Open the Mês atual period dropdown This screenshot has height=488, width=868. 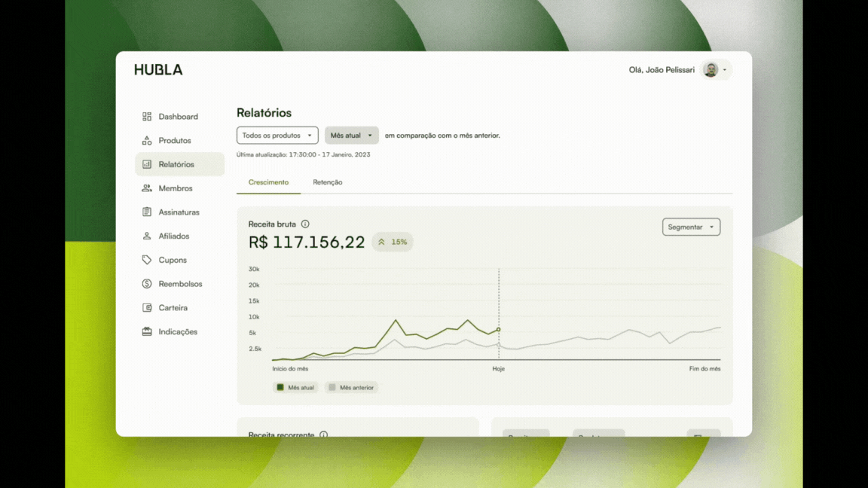(x=352, y=135)
